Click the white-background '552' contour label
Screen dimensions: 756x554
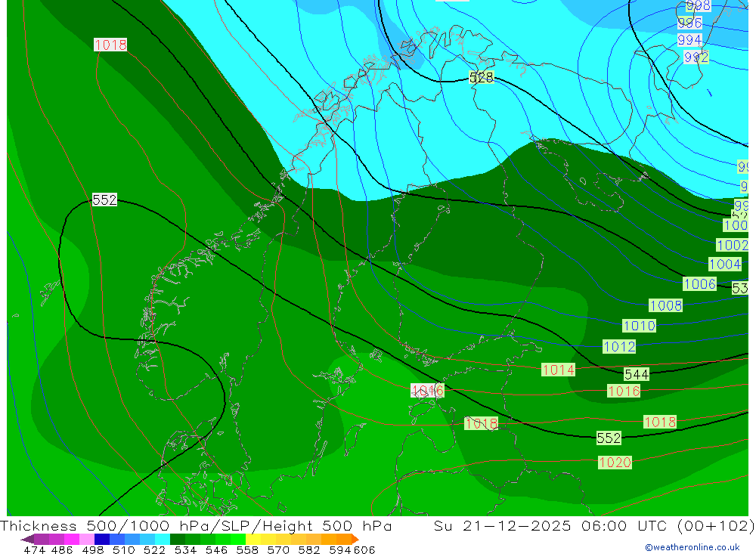point(104,200)
